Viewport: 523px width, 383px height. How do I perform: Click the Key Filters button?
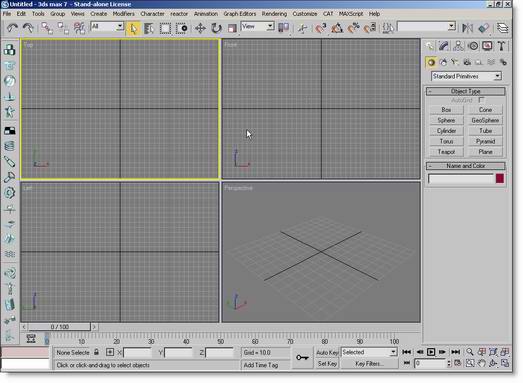[x=369, y=364]
